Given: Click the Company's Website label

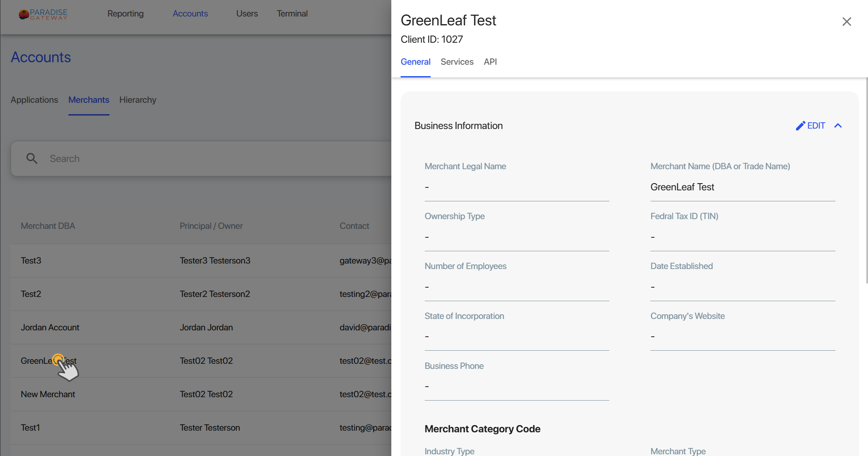Looking at the screenshot, I should [687, 316].
